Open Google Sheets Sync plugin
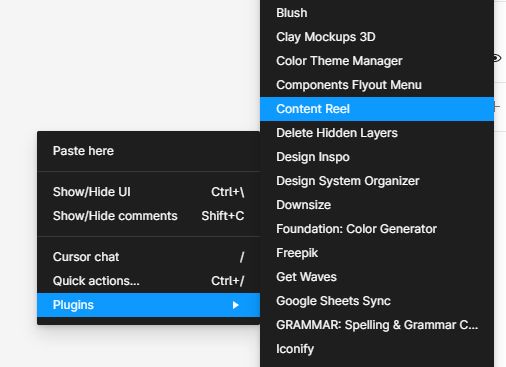The height and width of the screenshot is (367, 506). coord(377,301)
